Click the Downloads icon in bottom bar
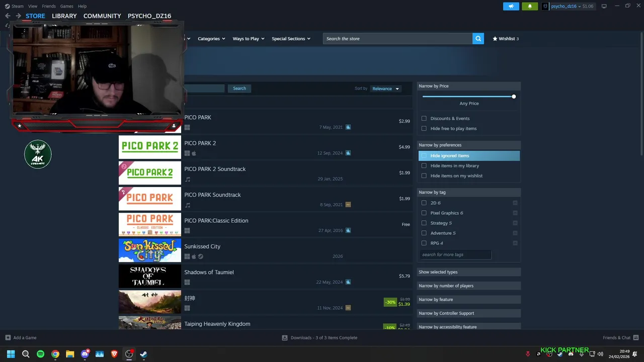 click(285, 338)
